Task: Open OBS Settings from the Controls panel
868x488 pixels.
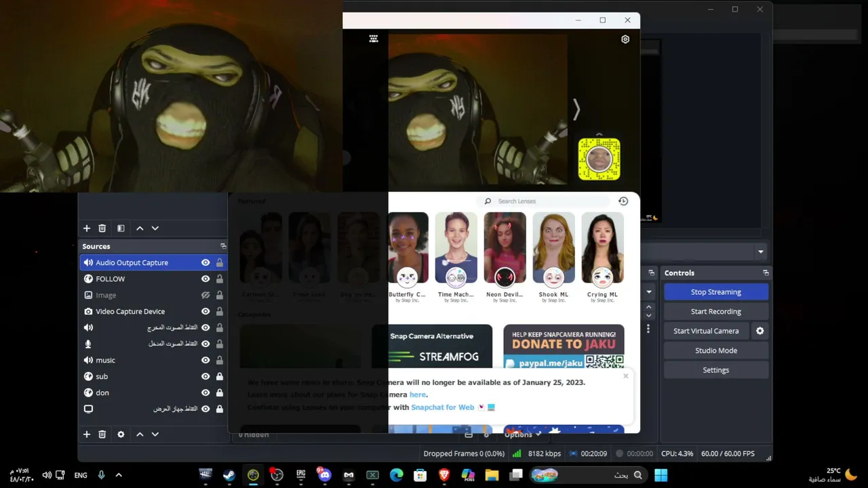Action: pyautogui.click(x=716, y=370)
